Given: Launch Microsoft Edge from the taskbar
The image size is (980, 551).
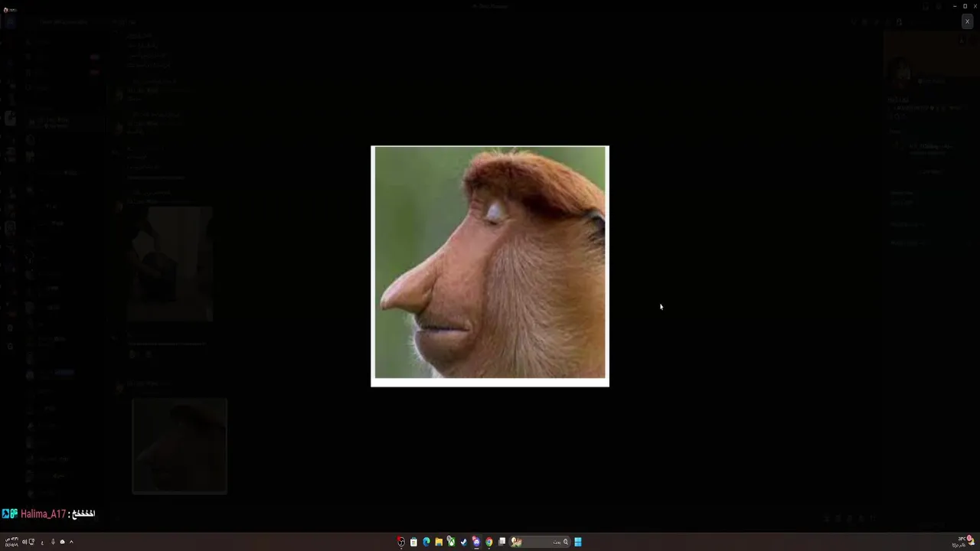Looking at the screenshot, I should pos(426,542).
